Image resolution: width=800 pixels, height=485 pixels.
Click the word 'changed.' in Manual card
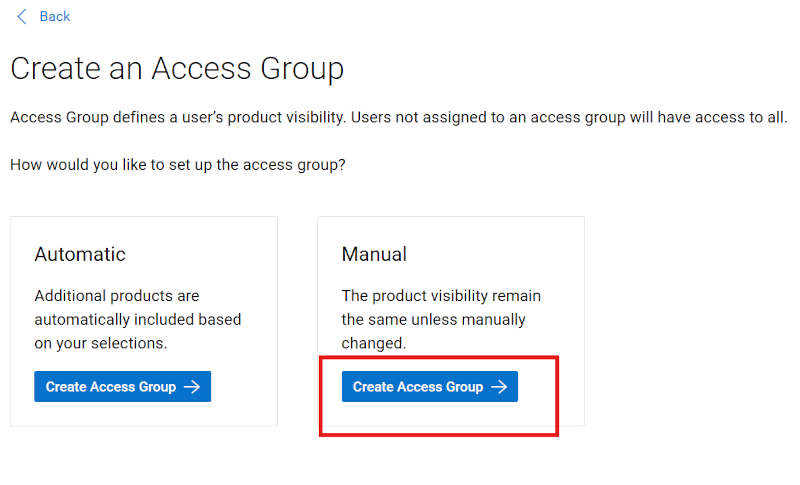coord(374,343)
